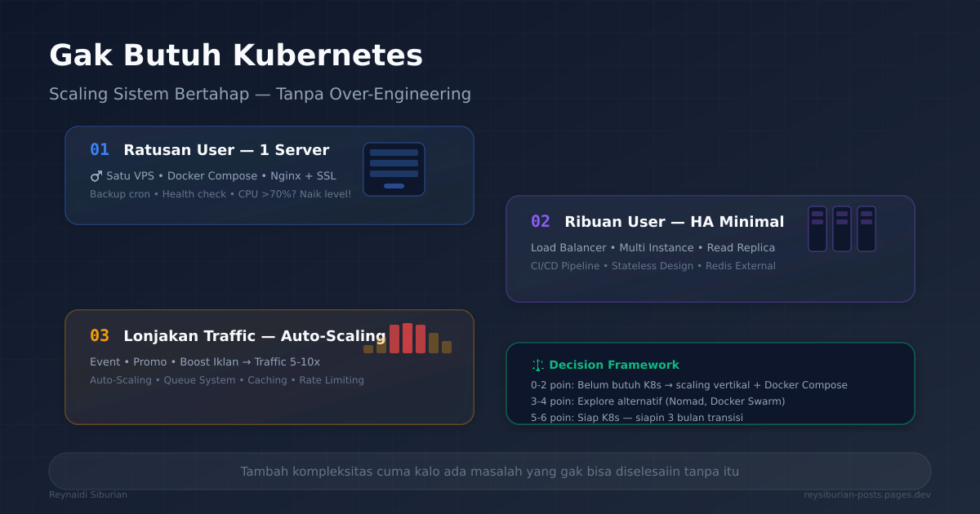Click the 'Gak Butuh Kubernetes' title
Image resolution: width=980 pixels, height=514 pixels.
coord(236,55)
